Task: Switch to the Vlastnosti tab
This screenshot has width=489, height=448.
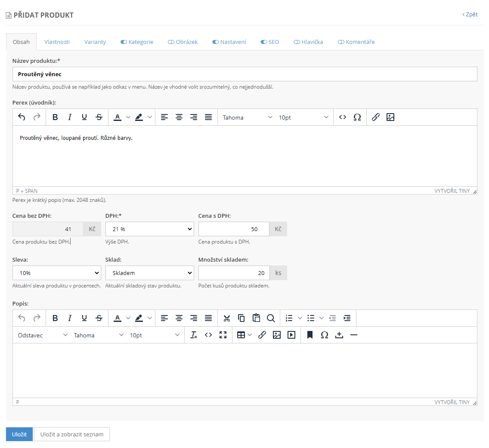Action: coord(57,42)
